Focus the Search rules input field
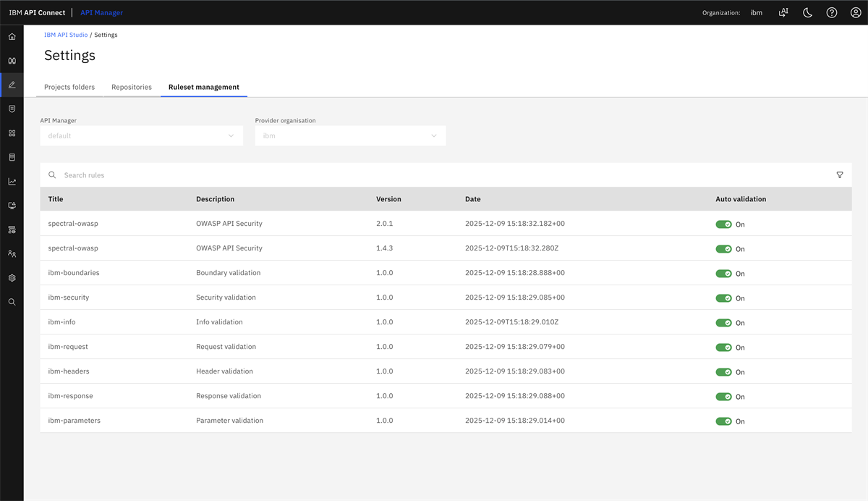 pyautogui.click(x=445, y=175)
